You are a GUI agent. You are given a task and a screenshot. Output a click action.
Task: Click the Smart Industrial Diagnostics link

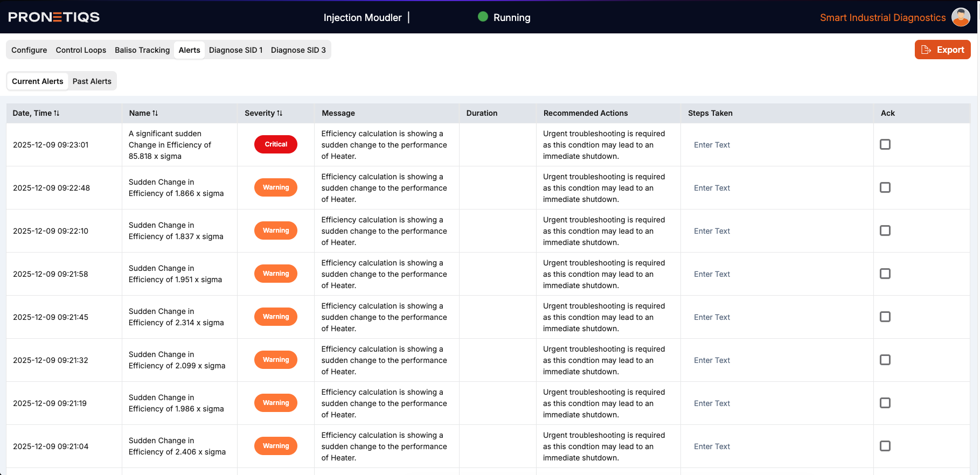(x=882, y=17)
